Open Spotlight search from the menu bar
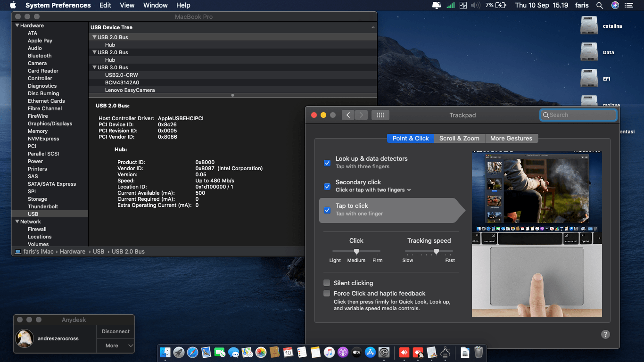 600,5
